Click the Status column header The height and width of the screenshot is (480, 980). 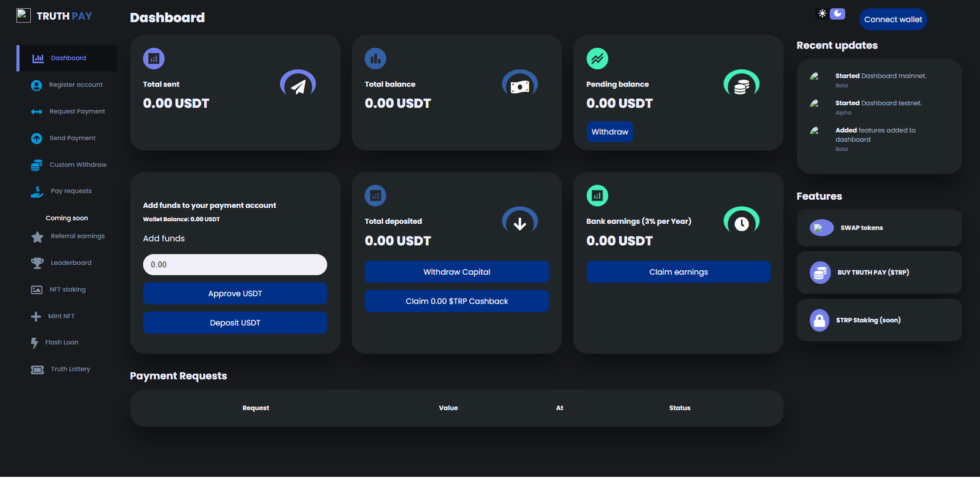[680, 408]
